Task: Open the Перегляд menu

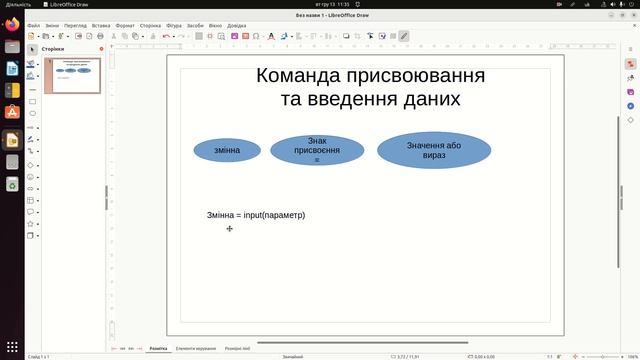Action: point(75,26)
